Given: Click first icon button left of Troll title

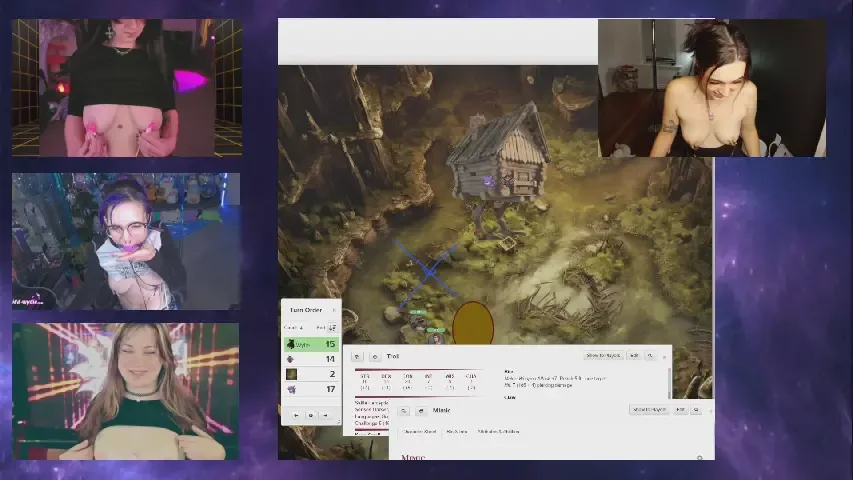Looking at the screenshot, I should (x=358, y=356).
